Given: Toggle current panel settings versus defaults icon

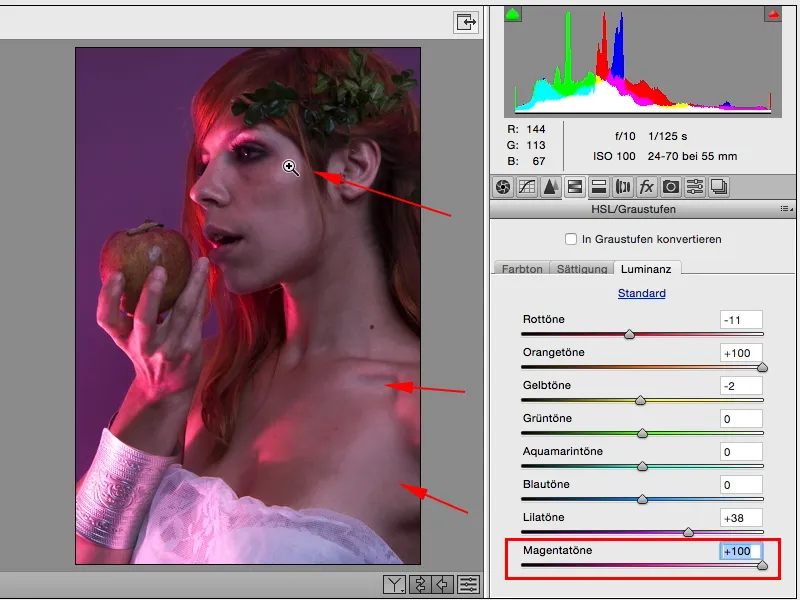Looking at the screenshot, I should 468,585.
